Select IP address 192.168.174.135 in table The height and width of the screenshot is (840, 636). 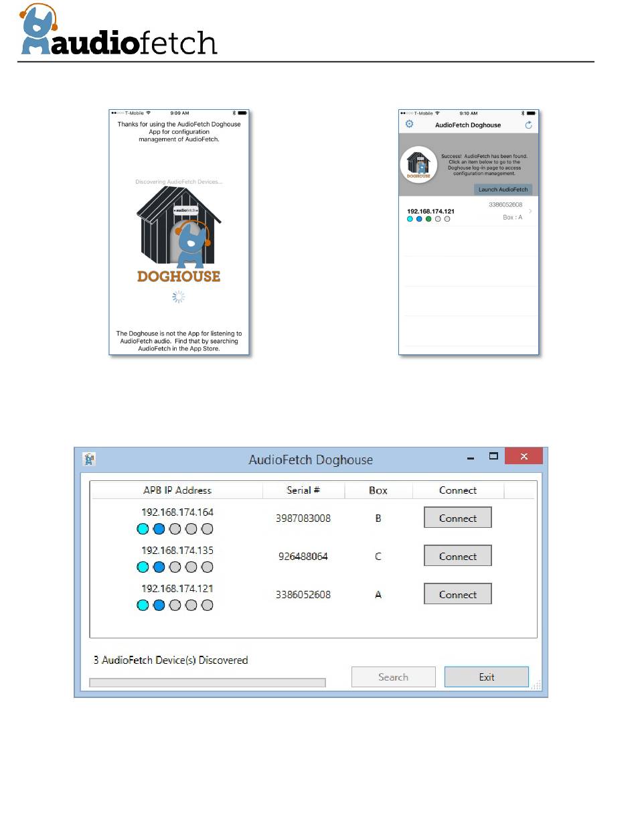coord(177,550)
